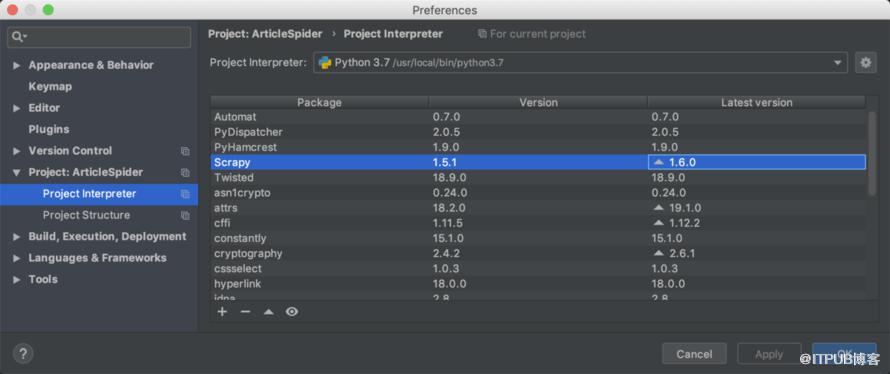Open the interpreter settings gear icon
Image resolution: width=890 pixels, height=374 pixels.
[866, 63]
